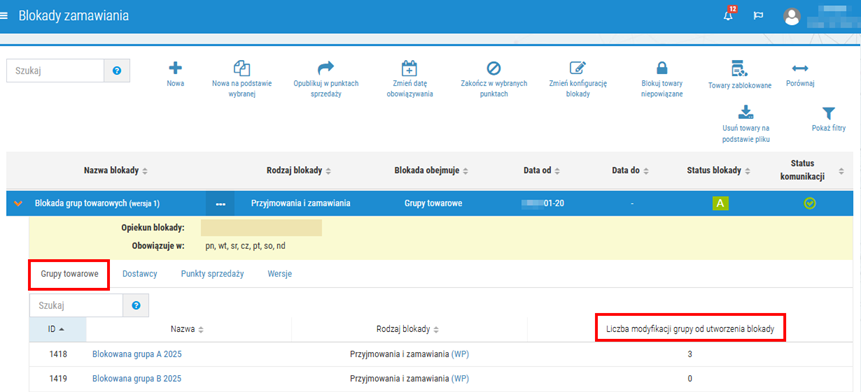Sort by Status blokady column
The height and width of the screenshot is (392, 861).
pos(719,171)
